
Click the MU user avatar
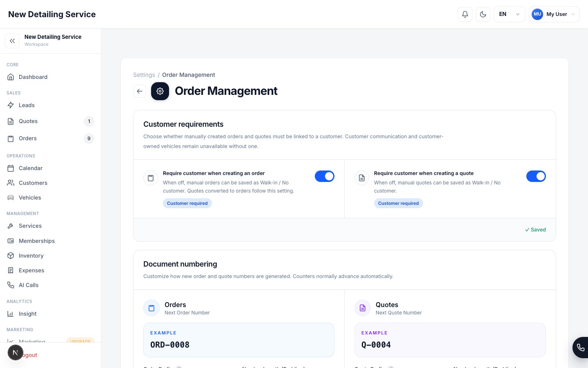pyautogui.click(x=537, y=14)
